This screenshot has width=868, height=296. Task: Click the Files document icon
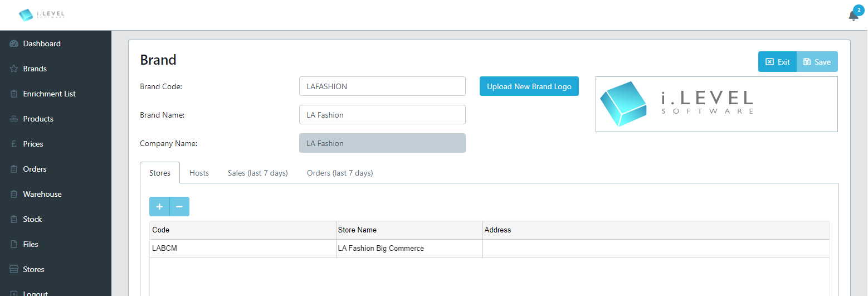tap(14, 244)
